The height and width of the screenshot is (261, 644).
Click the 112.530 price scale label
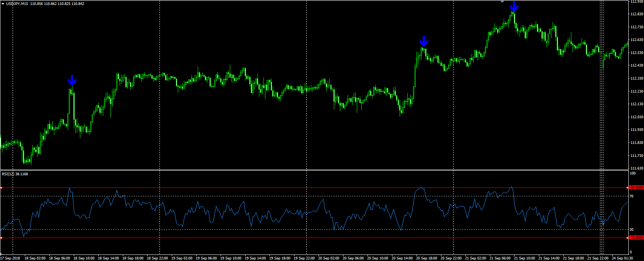click(636, 53)
